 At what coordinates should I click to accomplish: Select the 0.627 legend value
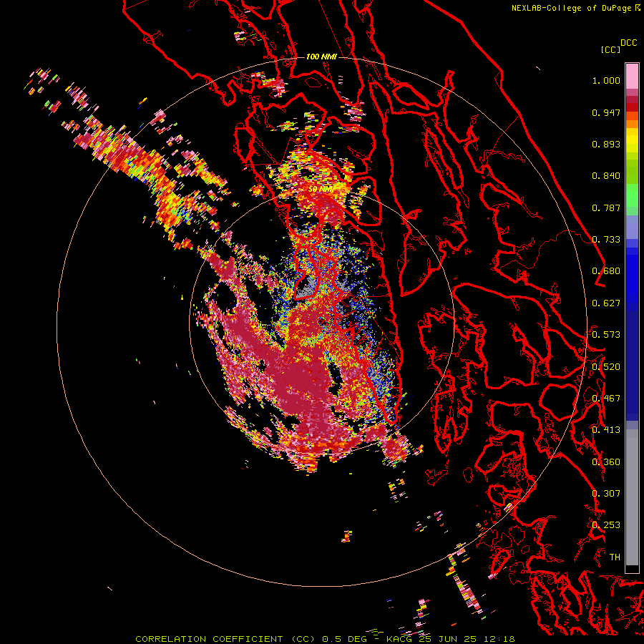[606, 303]
